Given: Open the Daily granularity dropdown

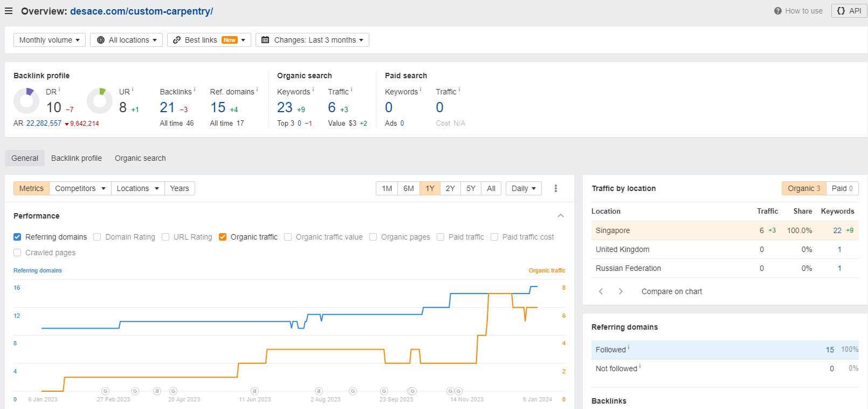Looking at the screenshot, I should pos(523,188).
